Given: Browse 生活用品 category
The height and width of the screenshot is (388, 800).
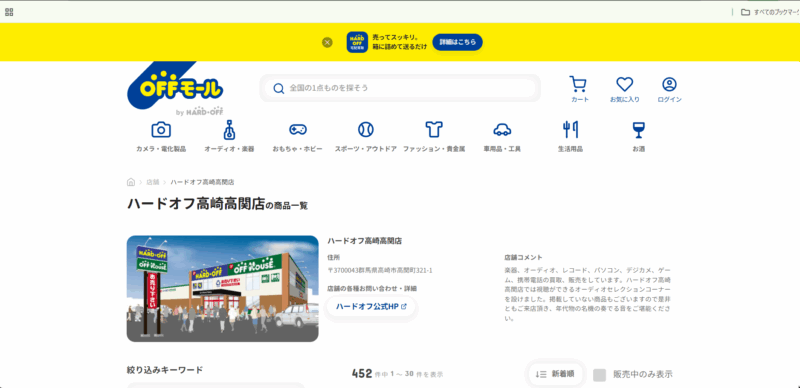Looking at the screenshot, I should (570, 137).
